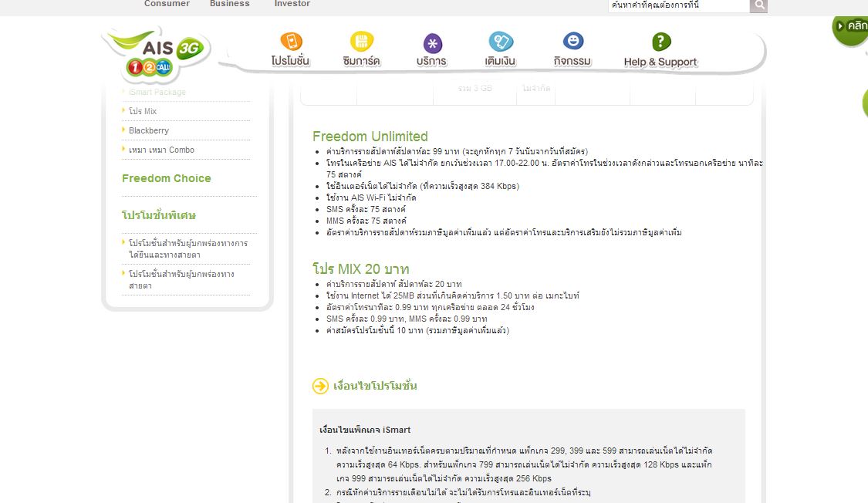Open the iSmart Package sidebar link
Image resolution: width=868 pixels, height=503 pixels.
(157, 92)
